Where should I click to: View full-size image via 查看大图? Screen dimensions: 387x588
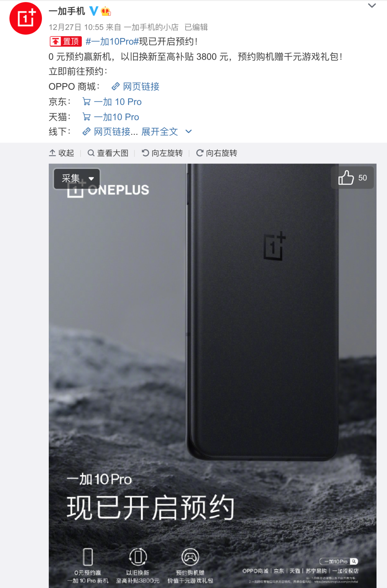tap(108, 153)
